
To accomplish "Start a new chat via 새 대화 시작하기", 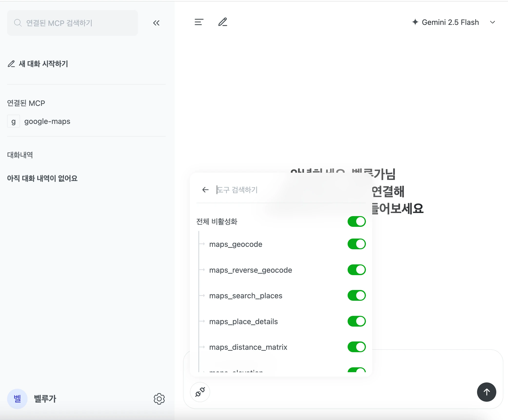I will click(x=38, y=64).
